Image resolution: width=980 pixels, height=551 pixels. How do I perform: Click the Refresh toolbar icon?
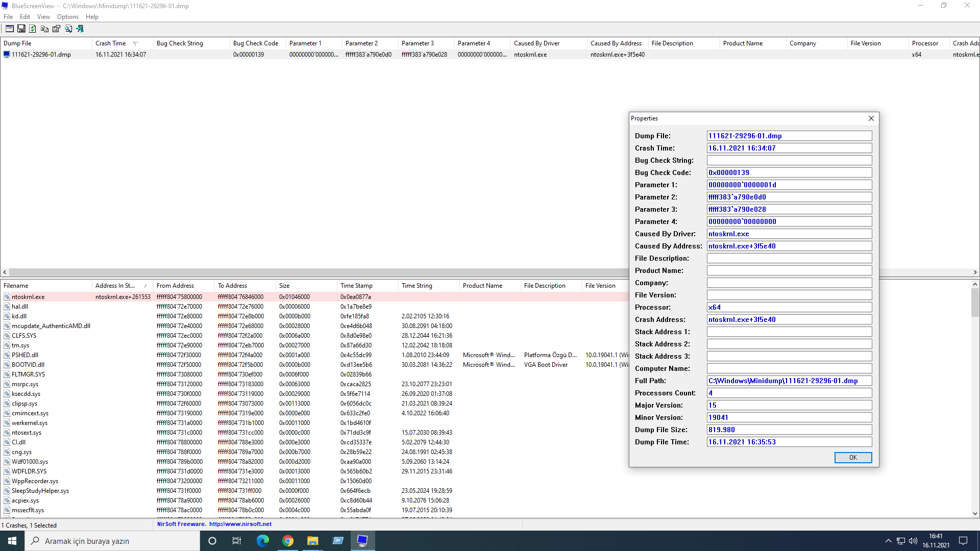(x=33, y=29)
